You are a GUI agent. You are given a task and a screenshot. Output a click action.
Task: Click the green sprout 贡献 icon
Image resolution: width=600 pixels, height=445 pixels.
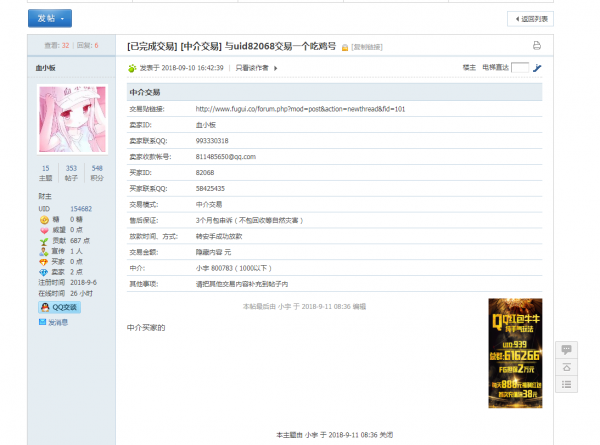(44, 241)
